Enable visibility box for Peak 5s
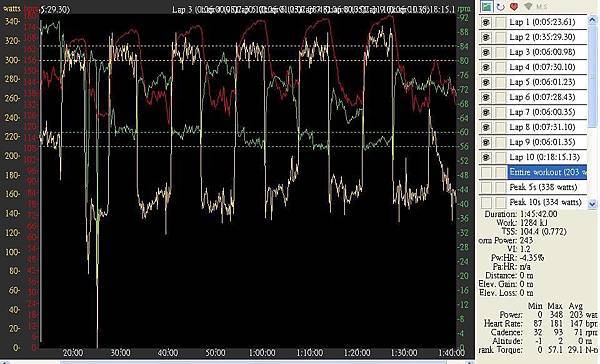 pos(486,187)
